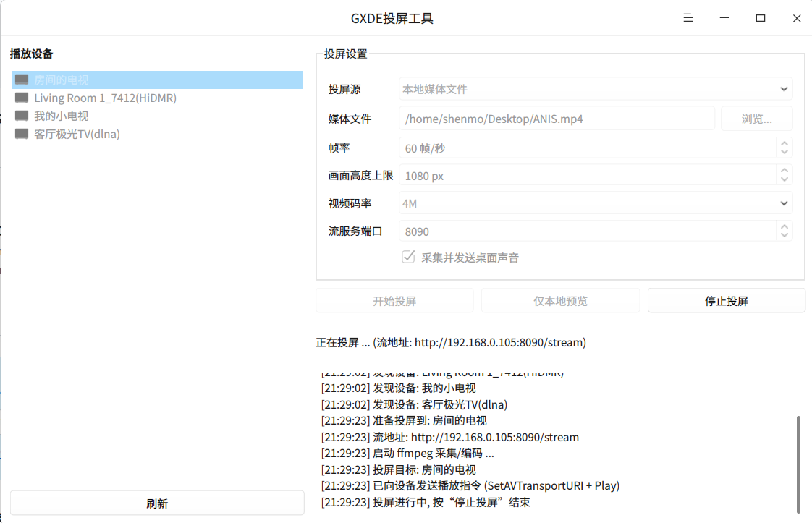
Task: Increase 流服务端口 with up arrow
Action: tap(784, 227)
